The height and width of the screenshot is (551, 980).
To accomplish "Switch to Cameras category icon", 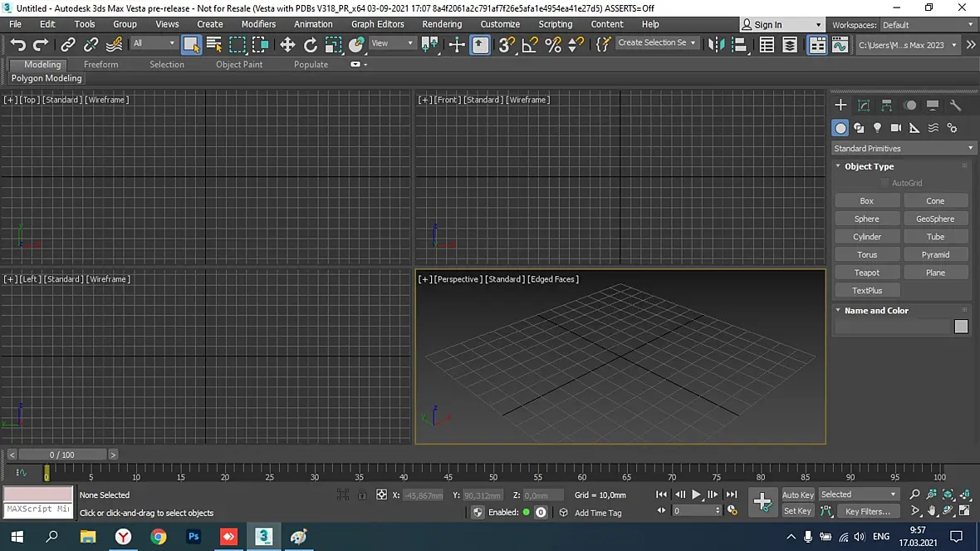I will [x=895, y=128].
